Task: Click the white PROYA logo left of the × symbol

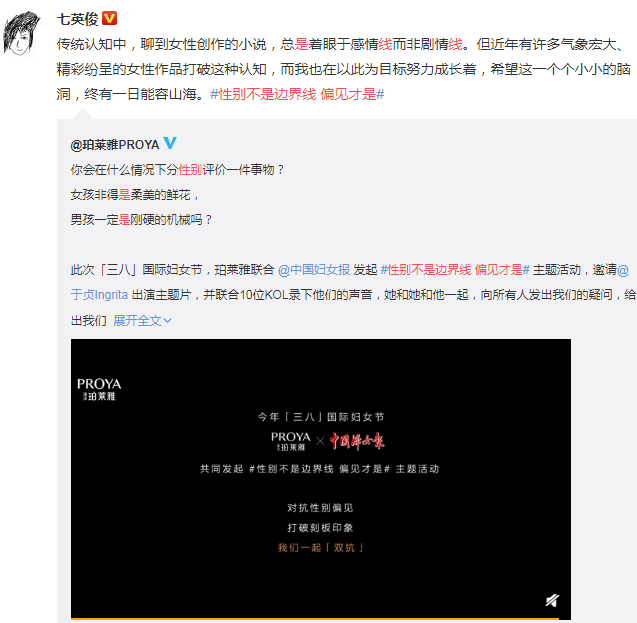Action: (290, 441)
